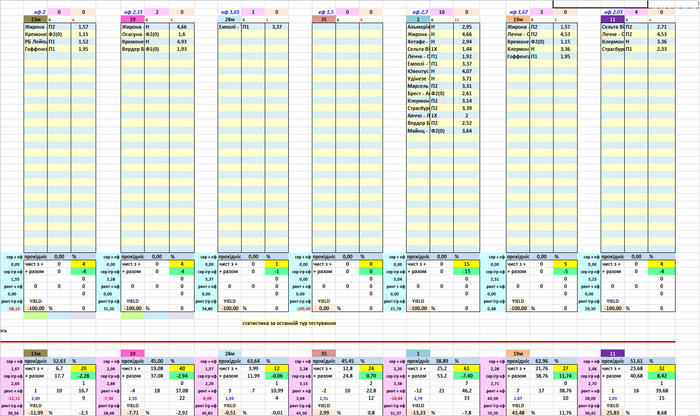Select the прохідність value 62,96
The height and width of the screenshot is (416, 700).
(542, 361)
